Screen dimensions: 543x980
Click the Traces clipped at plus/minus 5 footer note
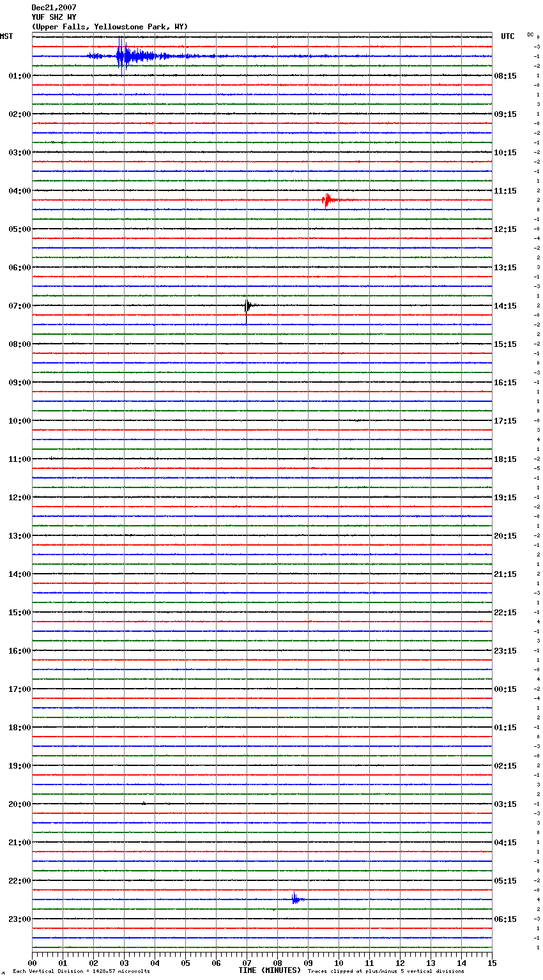(x=386, y=971)
